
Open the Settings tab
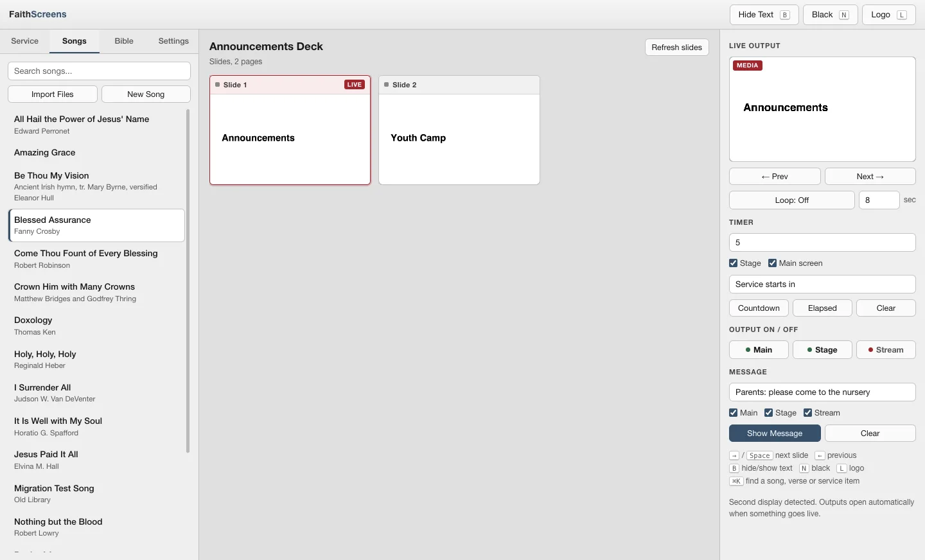pos(173,41)
